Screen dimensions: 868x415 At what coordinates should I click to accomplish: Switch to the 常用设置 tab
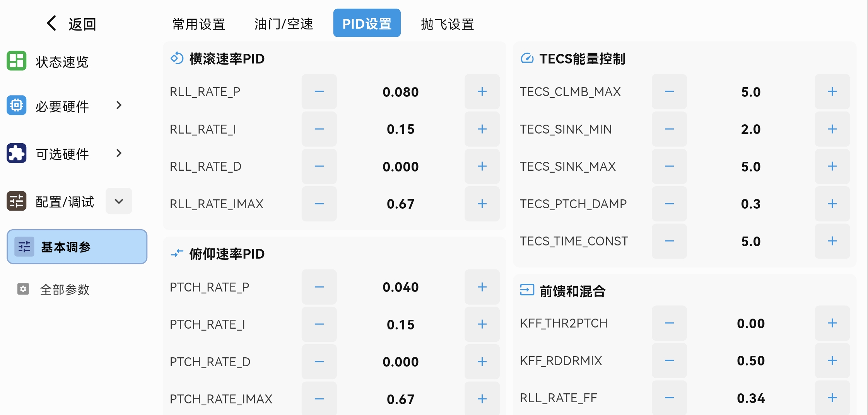[x=198, y=24]
